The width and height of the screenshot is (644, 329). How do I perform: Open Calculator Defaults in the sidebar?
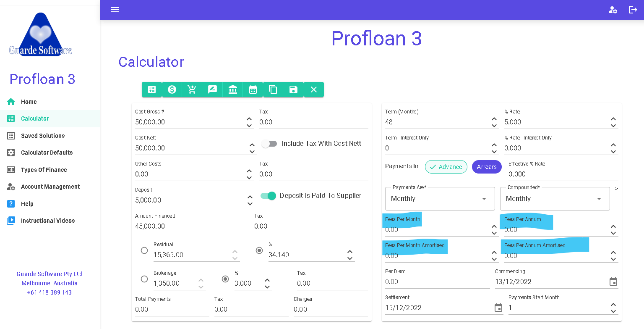(x=50, y=153)
